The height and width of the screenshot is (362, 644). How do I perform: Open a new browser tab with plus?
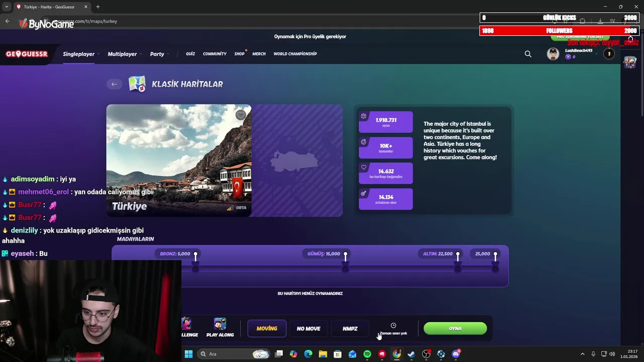(x=98, y=7)
